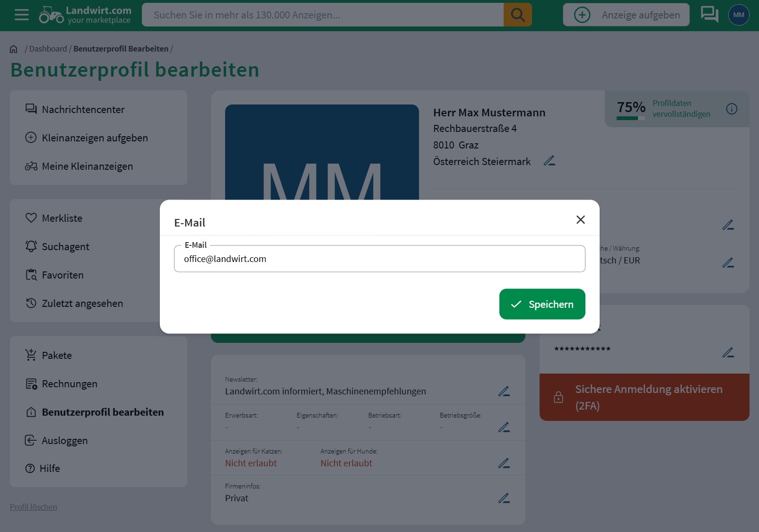Screen dimensions: 759x532
Task: Click the home breadcrumb icon
Action: click(14, 49)
